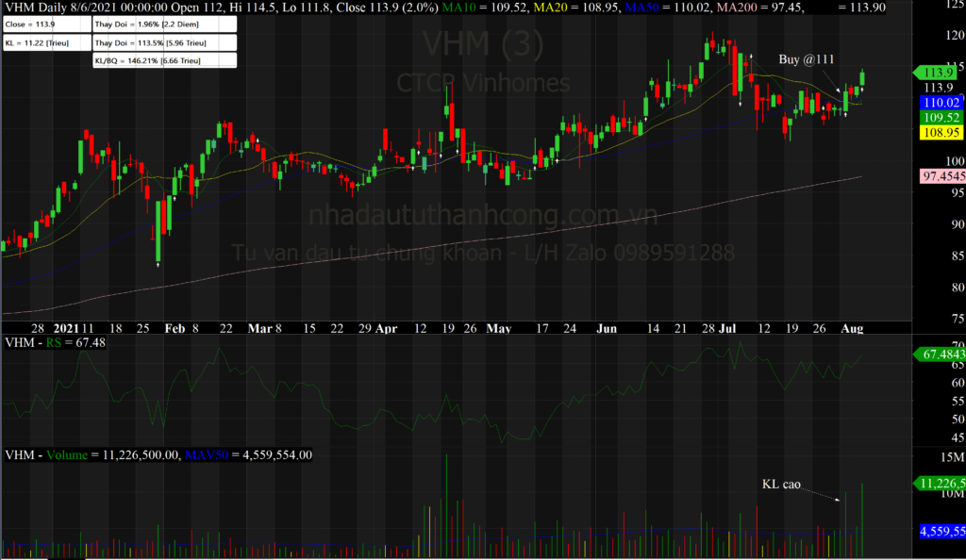
Task: Select the 'KL cao' volume annotation
Action: (x=781, y=485)
